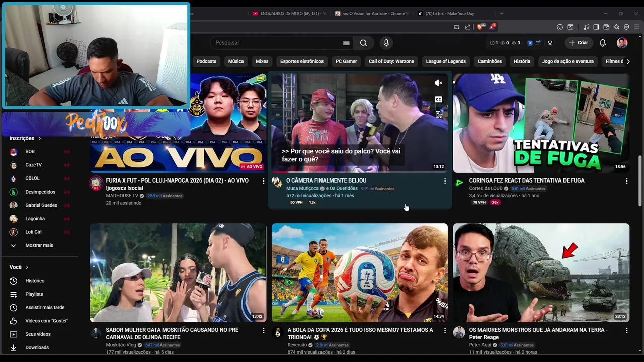Screen dimensions: 644x362
Task: Select the Mixes filter chip
Action: 262,61
